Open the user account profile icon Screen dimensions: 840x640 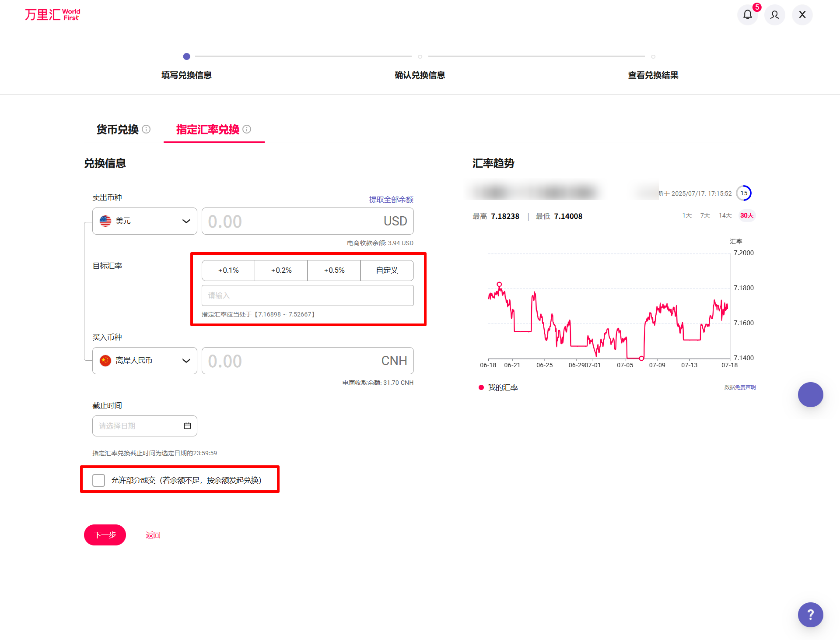pyautogui.click(x=774, y=15)
